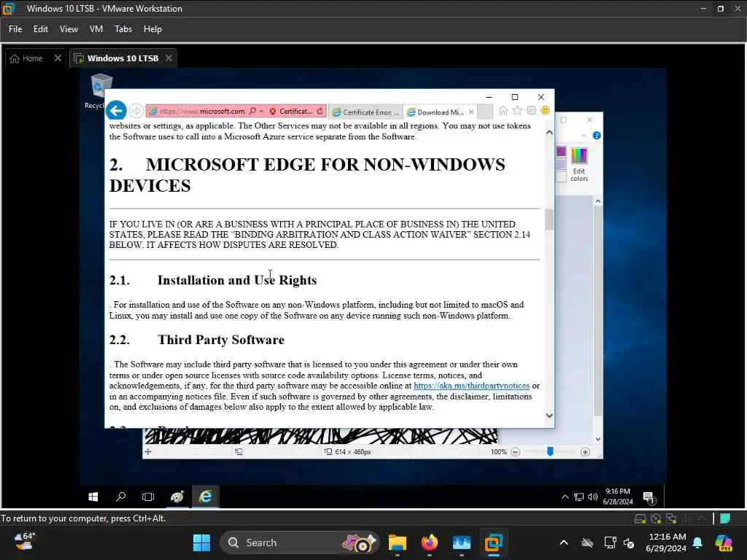Open the Tabs menu in VMware

[x=123, y=29]
